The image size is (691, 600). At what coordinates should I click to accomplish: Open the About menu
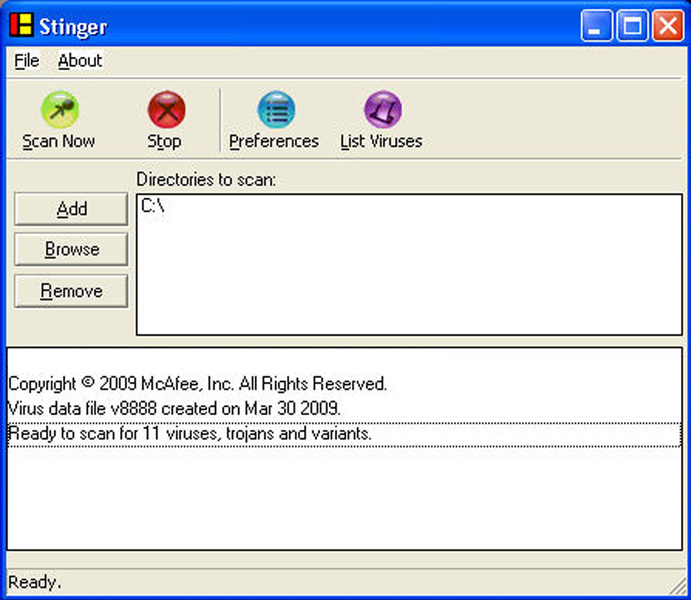[80, 61]
